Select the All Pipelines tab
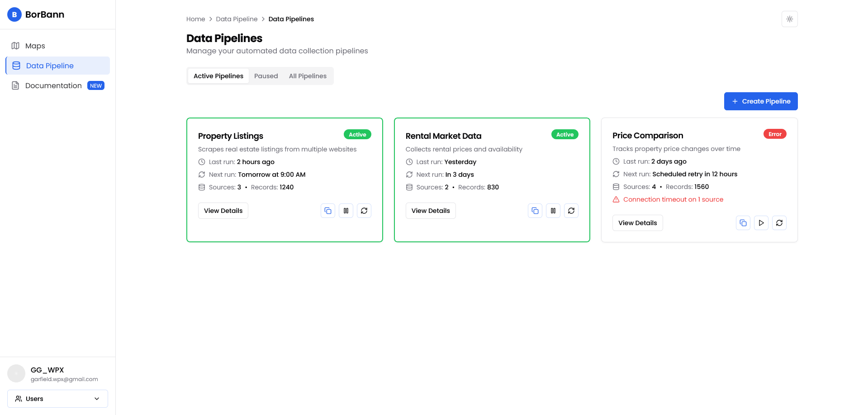This screenshot has height=415, width=868. click(x=308, y=76)
